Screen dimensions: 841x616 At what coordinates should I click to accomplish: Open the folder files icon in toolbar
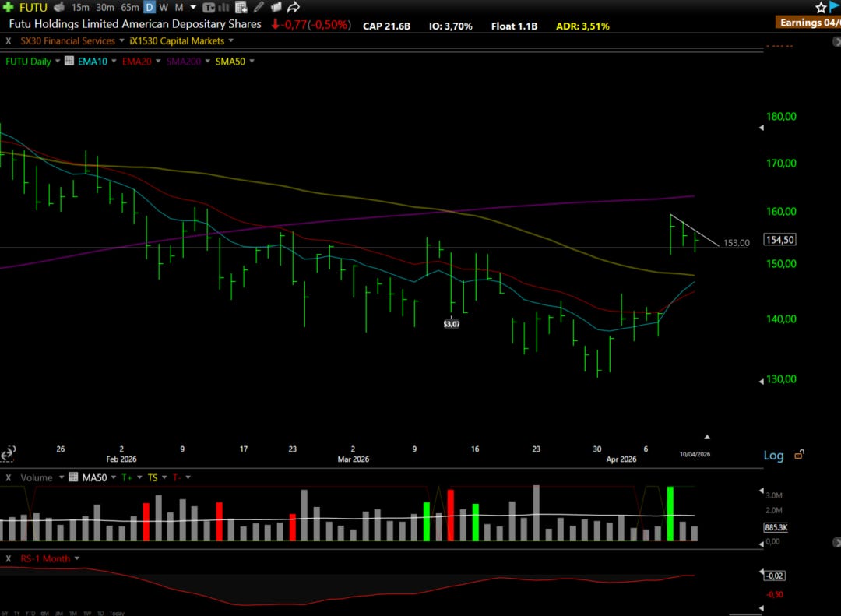tap(276, 7)
